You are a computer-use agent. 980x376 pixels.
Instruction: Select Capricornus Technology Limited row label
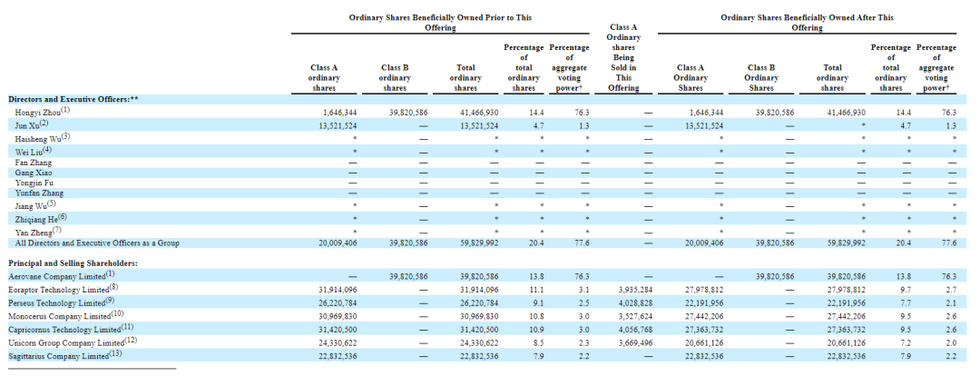click(72, 329)
